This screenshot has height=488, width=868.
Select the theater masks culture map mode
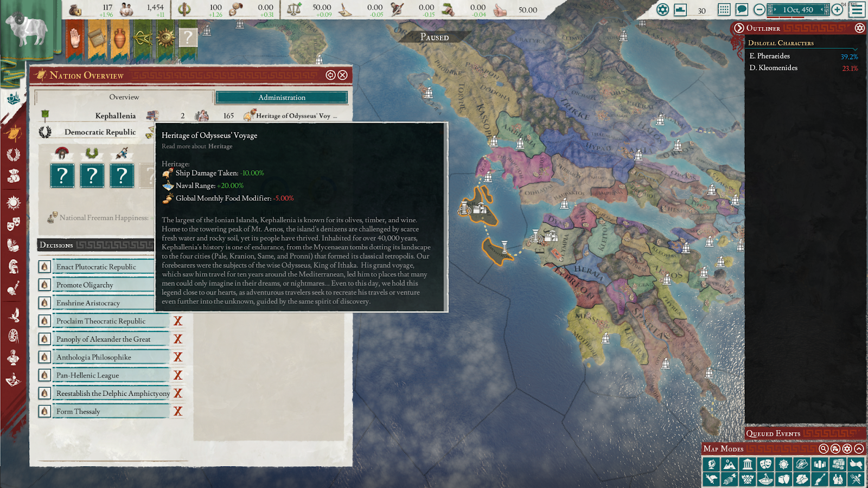tap(765, 464)
